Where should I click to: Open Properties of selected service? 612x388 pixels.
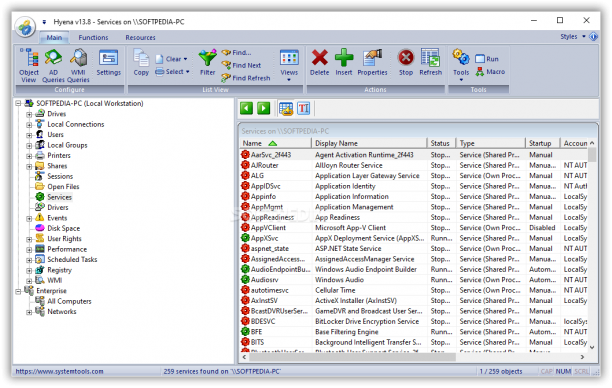[372, 62]
